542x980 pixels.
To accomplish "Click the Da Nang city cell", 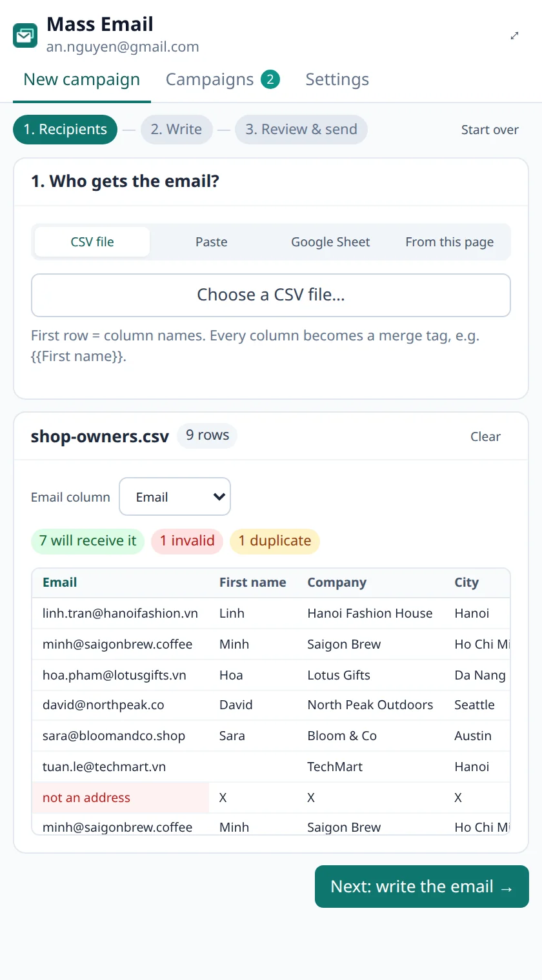I will (x=477, y=675).
